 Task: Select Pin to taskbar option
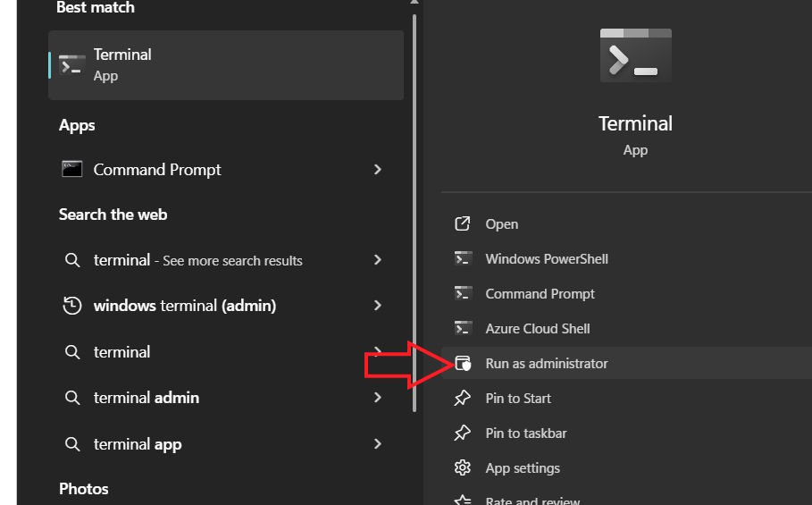point(525,433)
